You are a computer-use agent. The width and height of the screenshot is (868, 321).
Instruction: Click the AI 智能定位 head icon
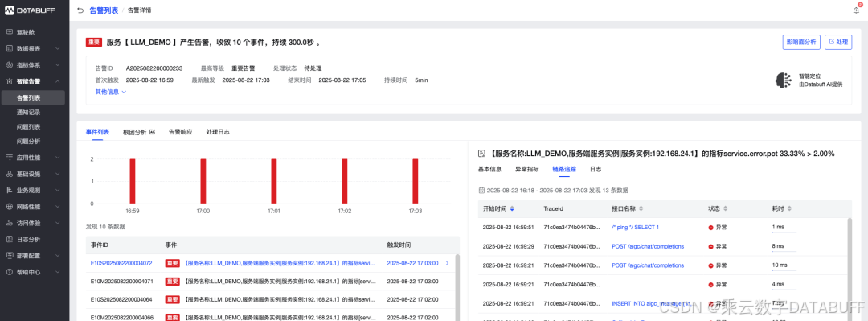click(783, 80)
